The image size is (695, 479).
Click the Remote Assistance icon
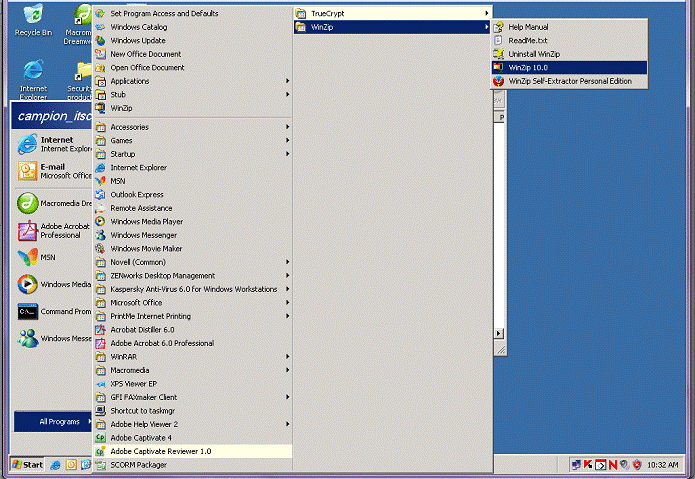pos(101,208)
